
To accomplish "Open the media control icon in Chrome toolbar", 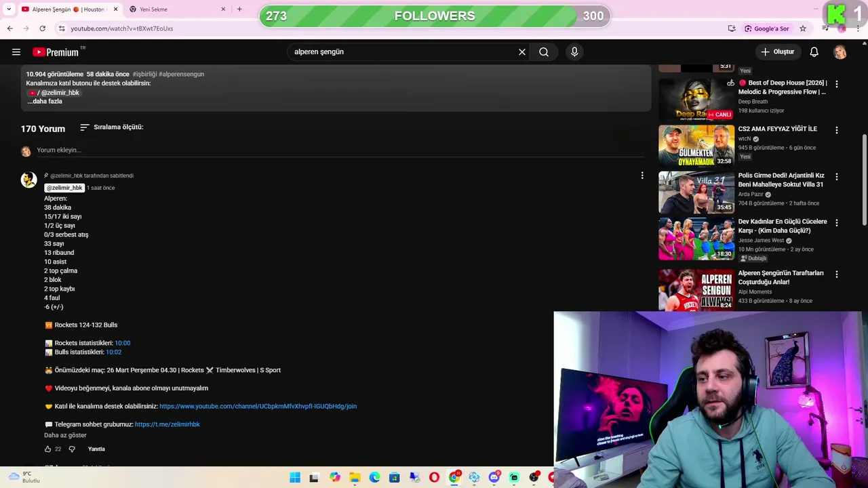I will coord(825,28).
